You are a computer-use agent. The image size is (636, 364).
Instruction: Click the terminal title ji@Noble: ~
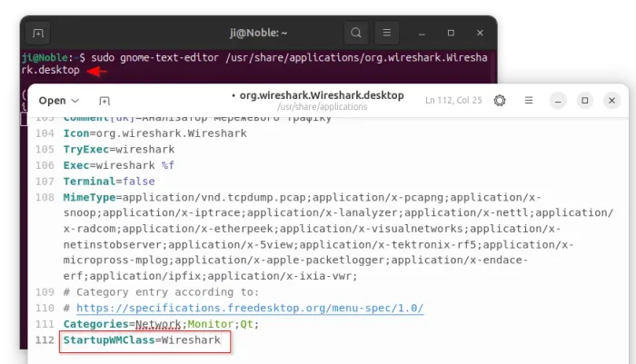pyautogui.click(x=258, y=33)
